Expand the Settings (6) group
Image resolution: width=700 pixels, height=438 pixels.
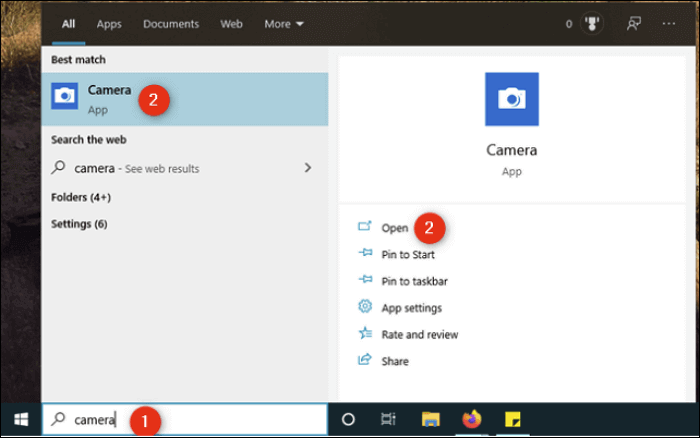coord(79,224)
